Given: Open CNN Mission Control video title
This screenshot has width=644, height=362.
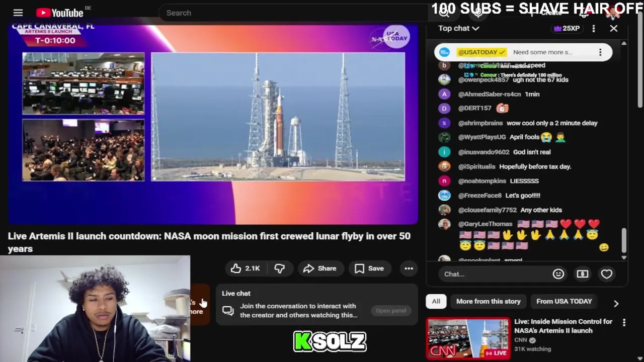Looking at the screenshot, I should (x=563, y=326).
